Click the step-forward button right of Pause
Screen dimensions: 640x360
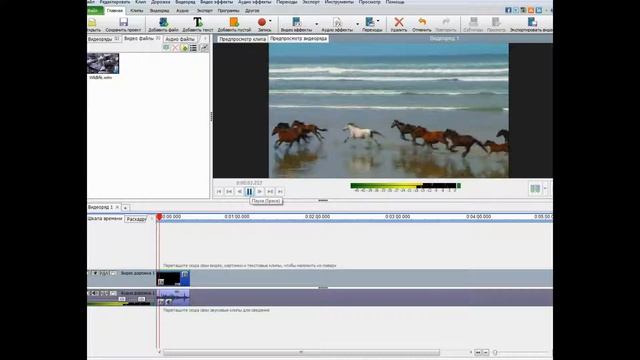(x=260, y=191)
